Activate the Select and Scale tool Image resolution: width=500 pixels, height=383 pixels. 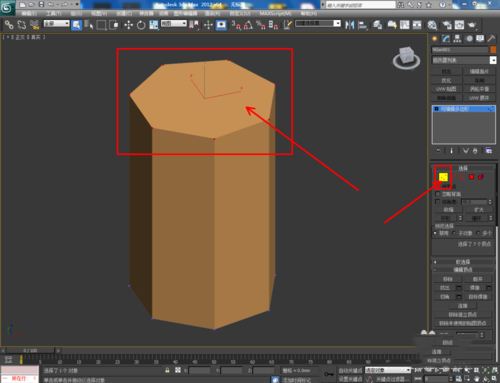pos(154,25)
